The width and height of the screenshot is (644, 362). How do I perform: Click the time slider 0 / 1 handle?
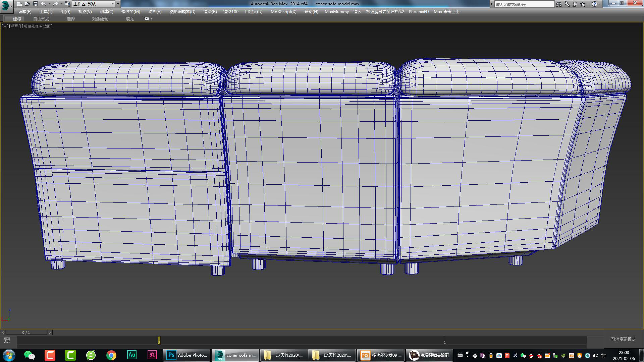pos(26,333)
